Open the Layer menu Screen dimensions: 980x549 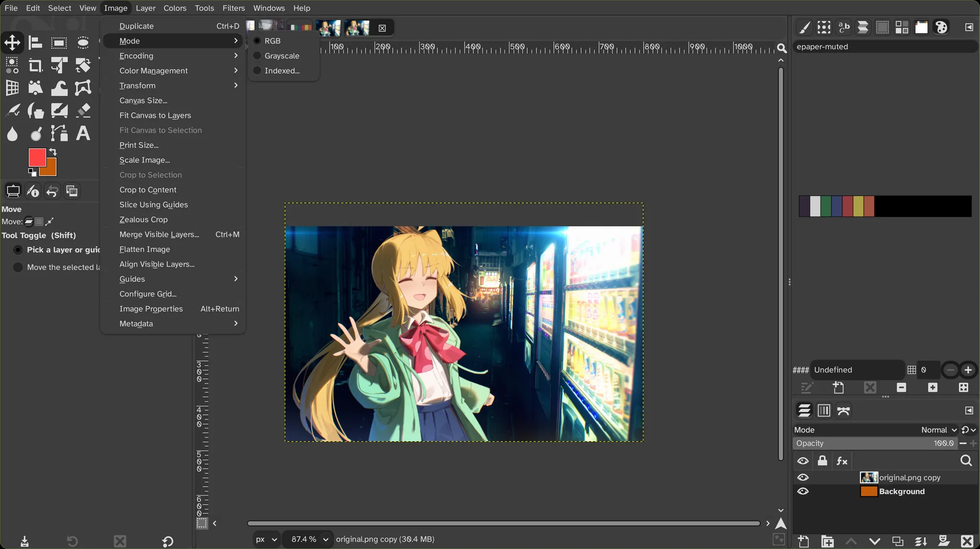tap(145, 8)
